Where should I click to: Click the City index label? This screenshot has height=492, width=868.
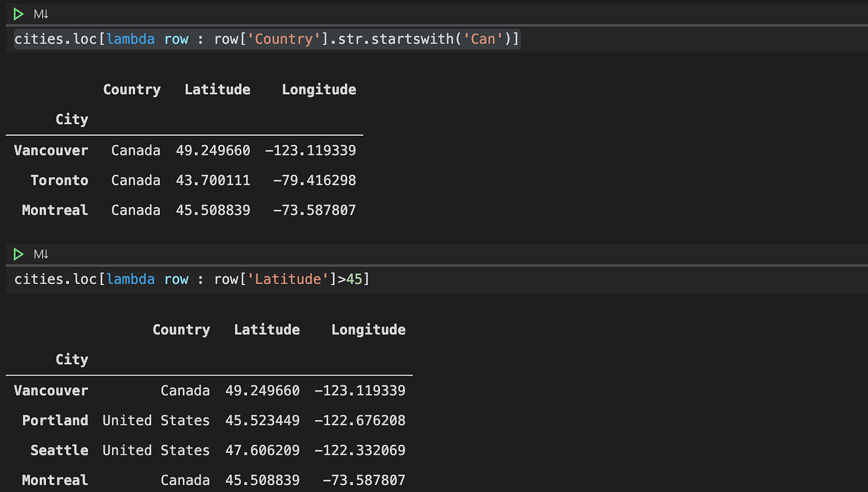coord(71,119)
